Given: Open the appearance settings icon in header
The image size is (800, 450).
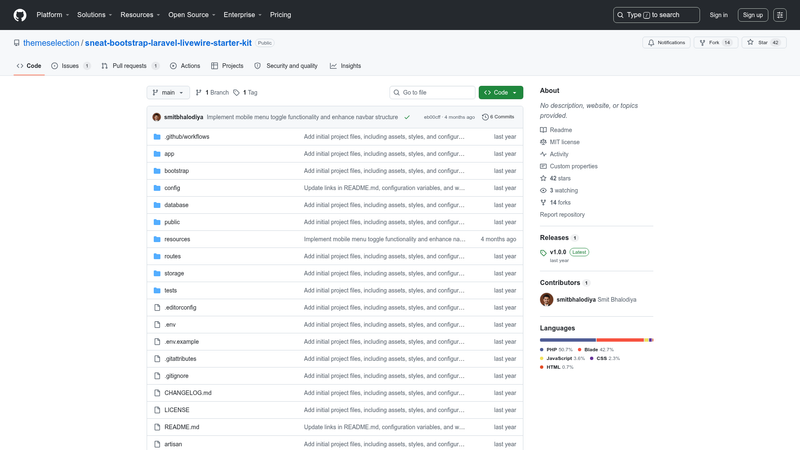Looking at the screenshot, I should tap(780, 15).
